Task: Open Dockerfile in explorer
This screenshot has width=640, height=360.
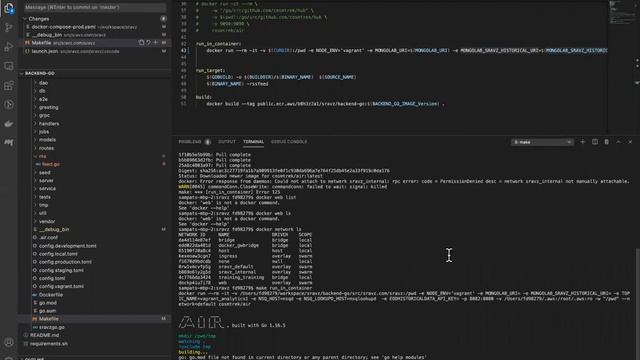Action: coord(51,295)
